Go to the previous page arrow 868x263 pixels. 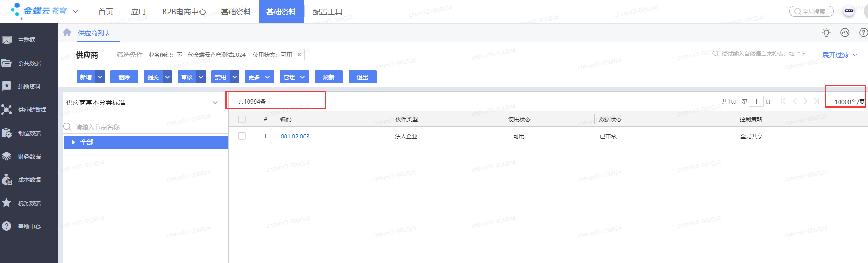tap(795, 101)
